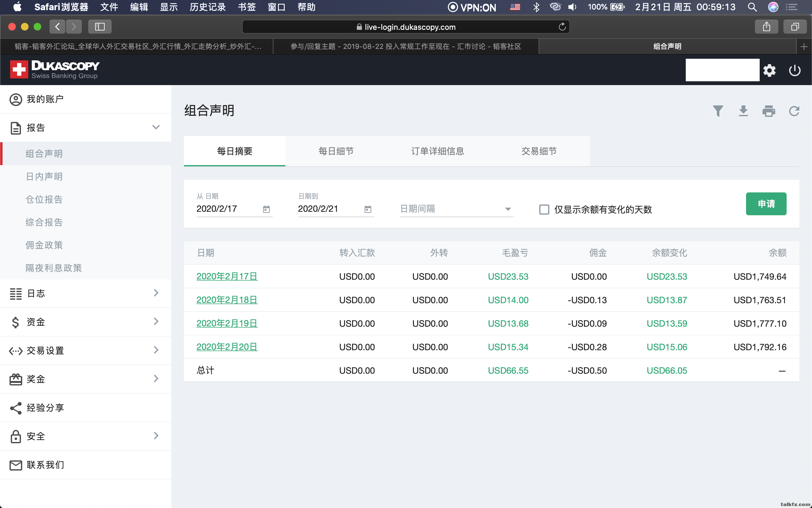
Task: Add a new Safari tab
Action: click(804, 47)
